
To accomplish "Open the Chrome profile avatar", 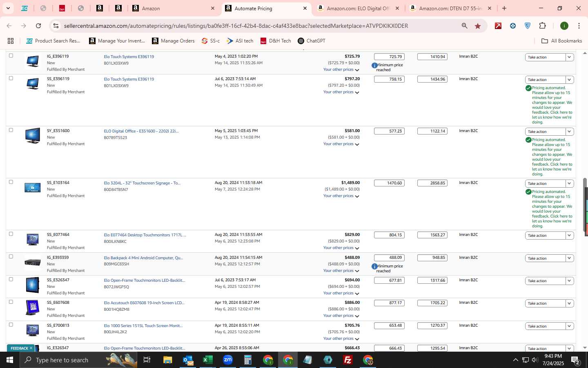I will 564,26.
